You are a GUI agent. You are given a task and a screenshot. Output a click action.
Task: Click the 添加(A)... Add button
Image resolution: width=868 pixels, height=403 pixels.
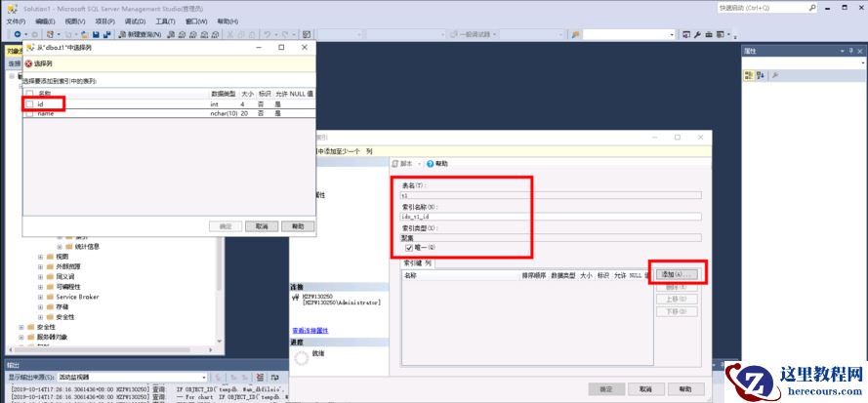pos(677,274)
